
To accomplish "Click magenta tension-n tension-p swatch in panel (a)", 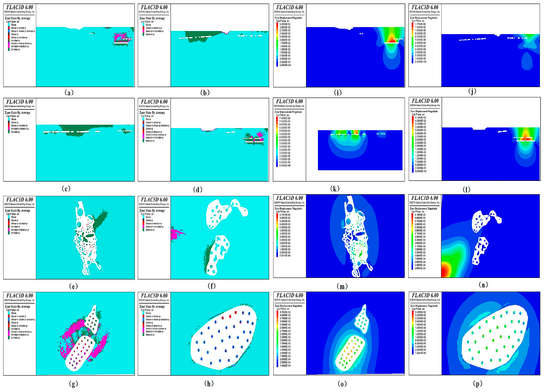I will pos(9,46).
